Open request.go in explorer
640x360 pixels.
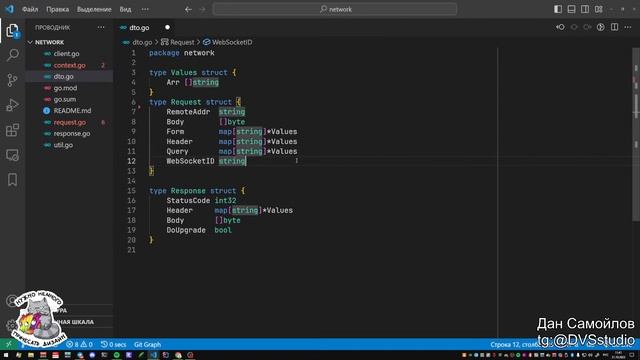coord(70,122)
